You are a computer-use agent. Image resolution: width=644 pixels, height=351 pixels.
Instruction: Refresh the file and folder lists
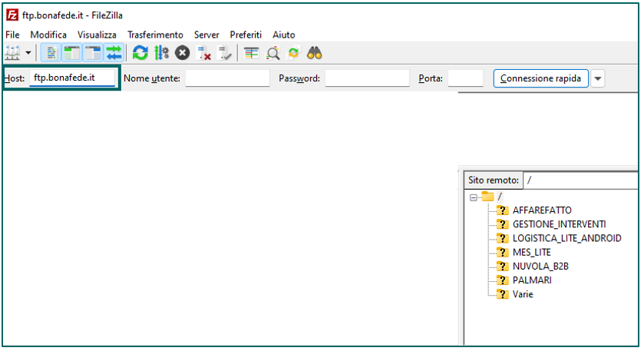pos(140,53)
